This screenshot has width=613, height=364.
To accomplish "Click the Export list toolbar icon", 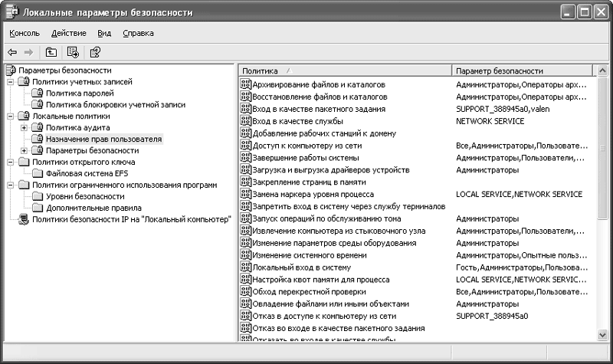I will [x=73, y=52].
